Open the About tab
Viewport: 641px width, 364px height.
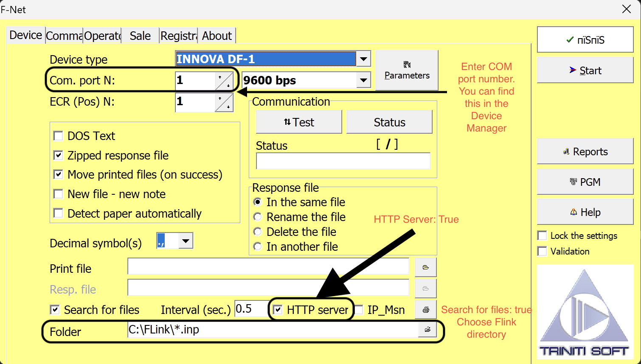[x=217, y=36]
